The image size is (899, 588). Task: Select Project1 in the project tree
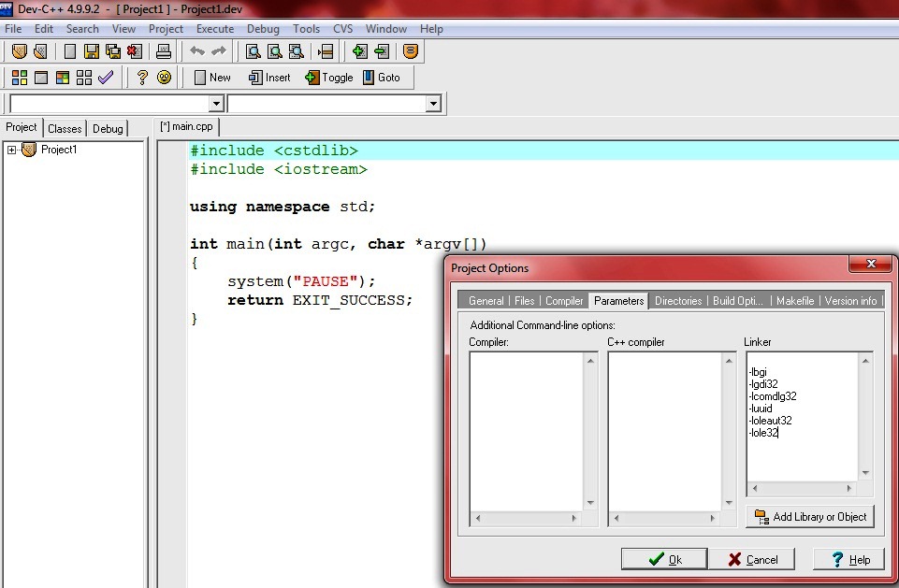point(59,150)
